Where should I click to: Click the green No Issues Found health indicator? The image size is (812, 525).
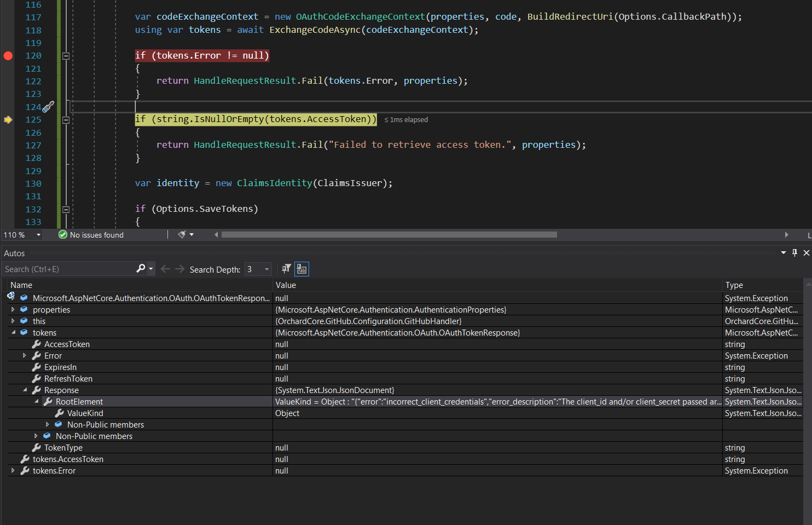[62, 235]
